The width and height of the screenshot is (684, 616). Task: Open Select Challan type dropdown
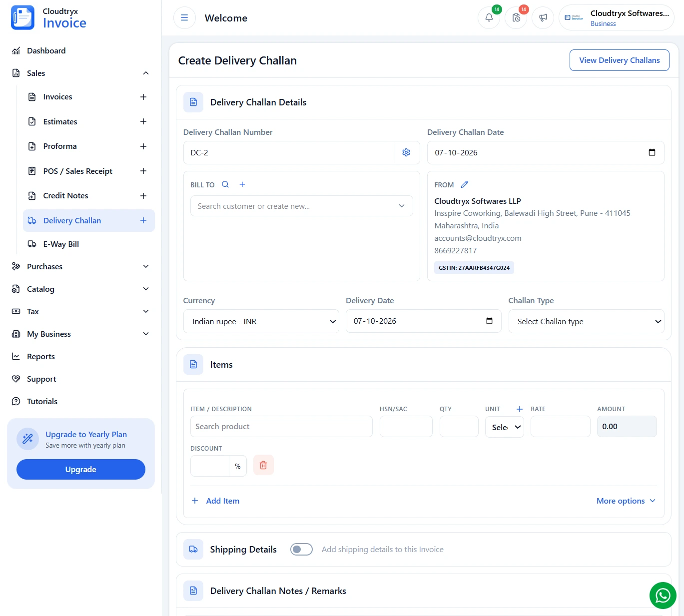click(x=587, y=321)
